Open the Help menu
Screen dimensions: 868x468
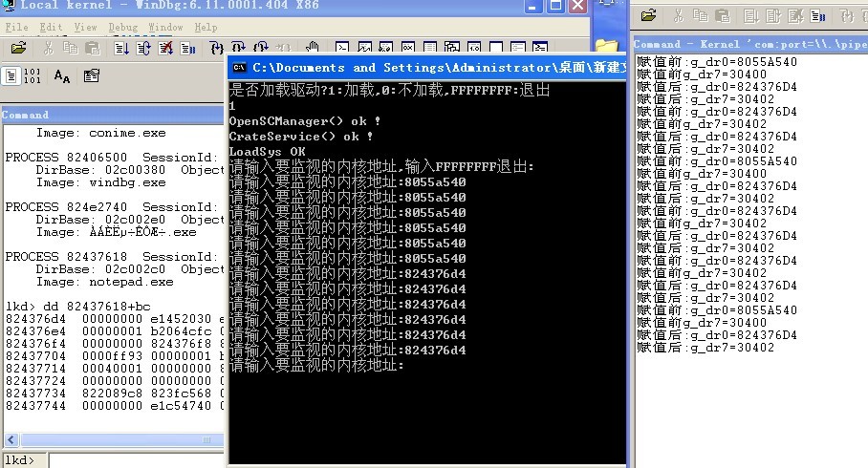(x=206, y=27)
